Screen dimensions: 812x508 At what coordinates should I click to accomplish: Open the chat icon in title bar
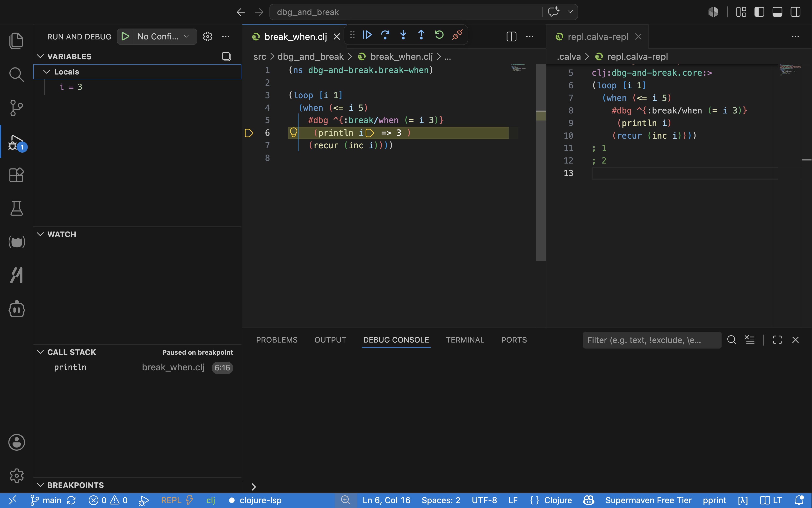point(554,12)
